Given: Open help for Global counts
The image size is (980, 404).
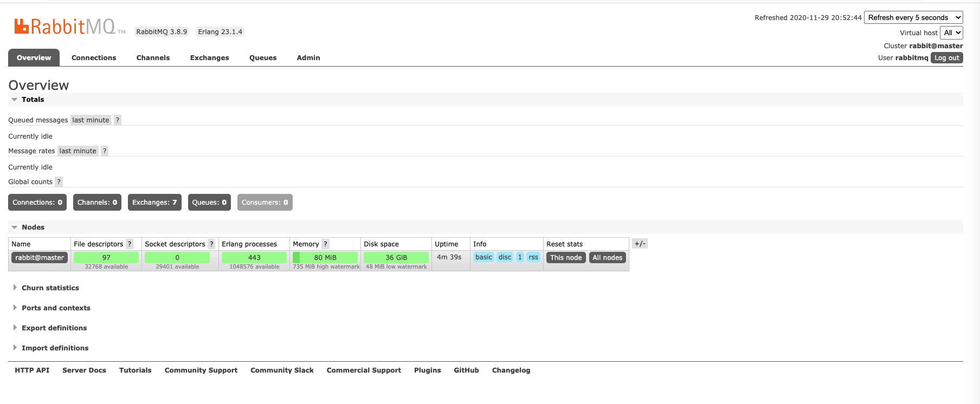Looking at the screenshot, I should (59, 182).
